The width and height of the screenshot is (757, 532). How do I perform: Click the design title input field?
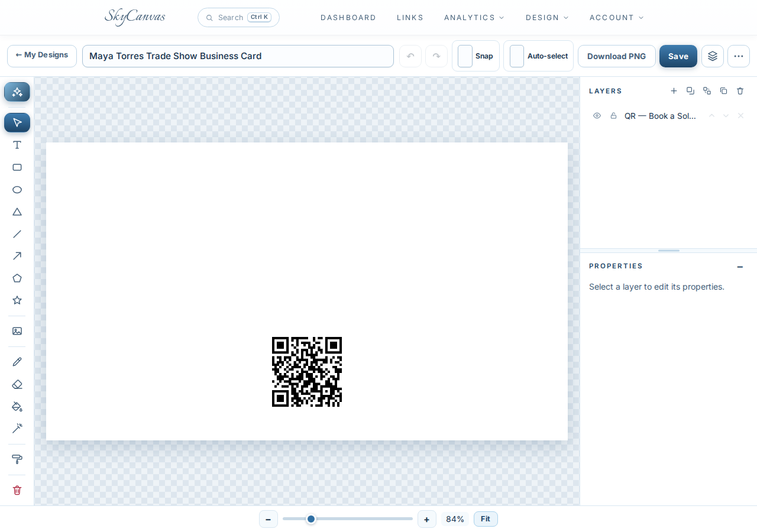coord(238,56)
